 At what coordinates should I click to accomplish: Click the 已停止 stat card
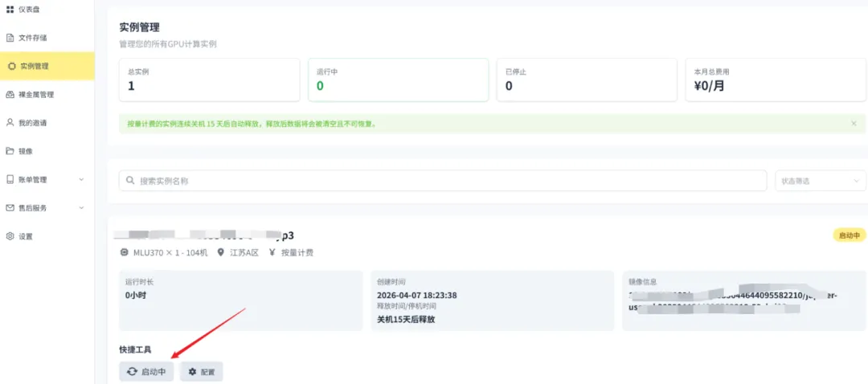click(x=587, y=80)
